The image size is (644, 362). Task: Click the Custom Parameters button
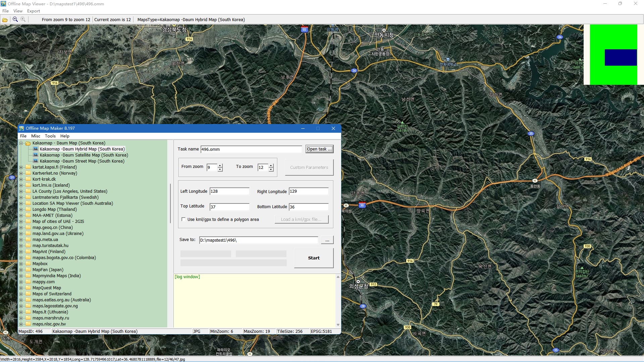point(309,167)
